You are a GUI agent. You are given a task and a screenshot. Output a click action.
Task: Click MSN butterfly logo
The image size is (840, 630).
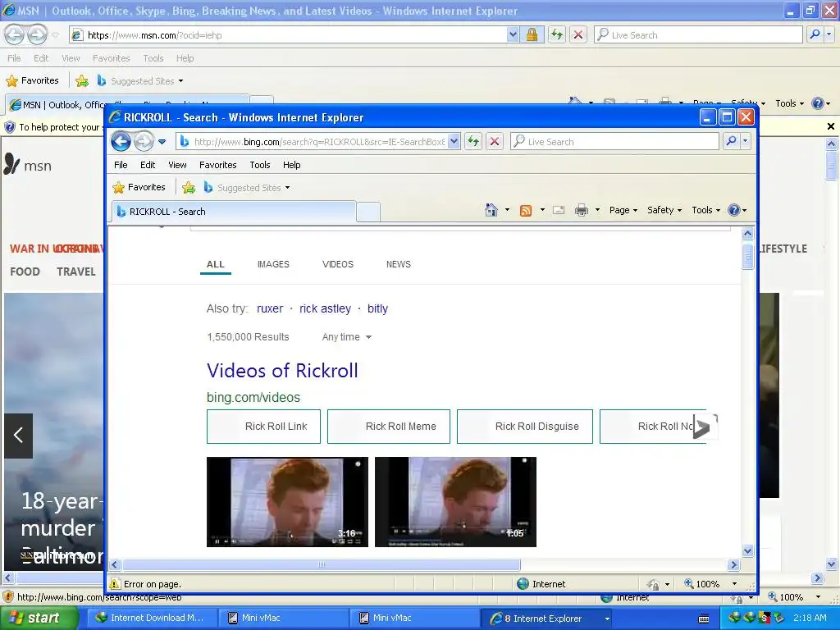click(11, 164)
